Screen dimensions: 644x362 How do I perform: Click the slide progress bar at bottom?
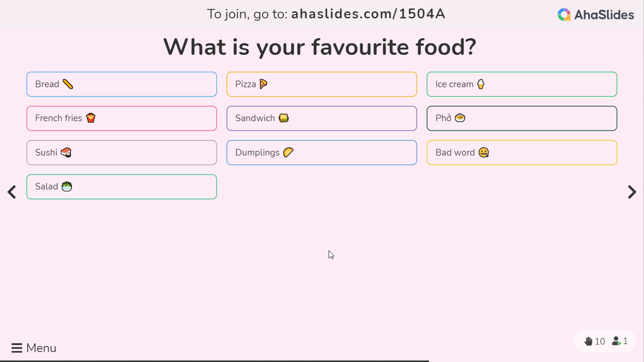215,361
